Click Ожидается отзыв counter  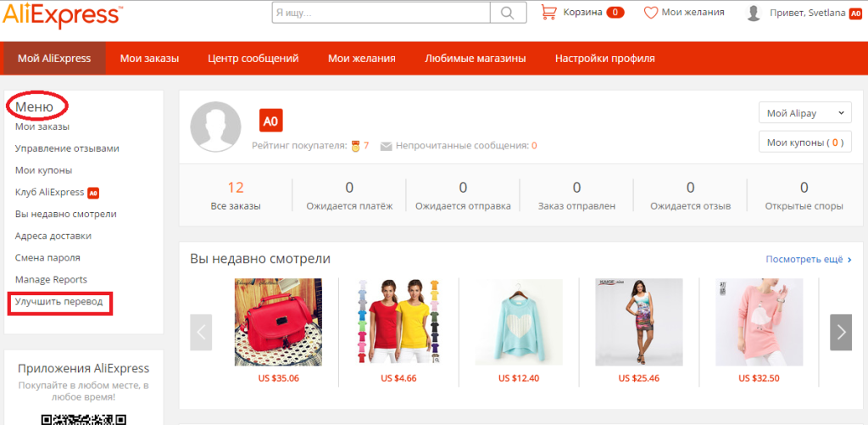(690, 195)
